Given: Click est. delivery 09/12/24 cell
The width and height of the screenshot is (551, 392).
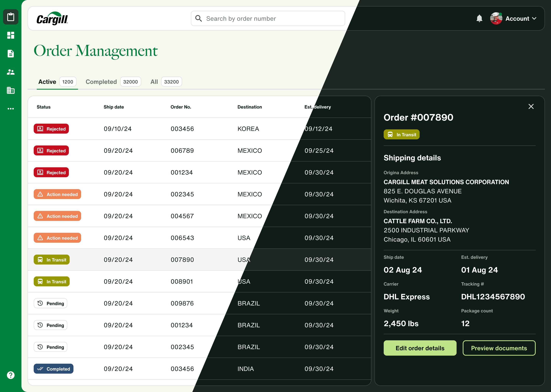Looking at the screenshot, I should click(x=318, y=129).
